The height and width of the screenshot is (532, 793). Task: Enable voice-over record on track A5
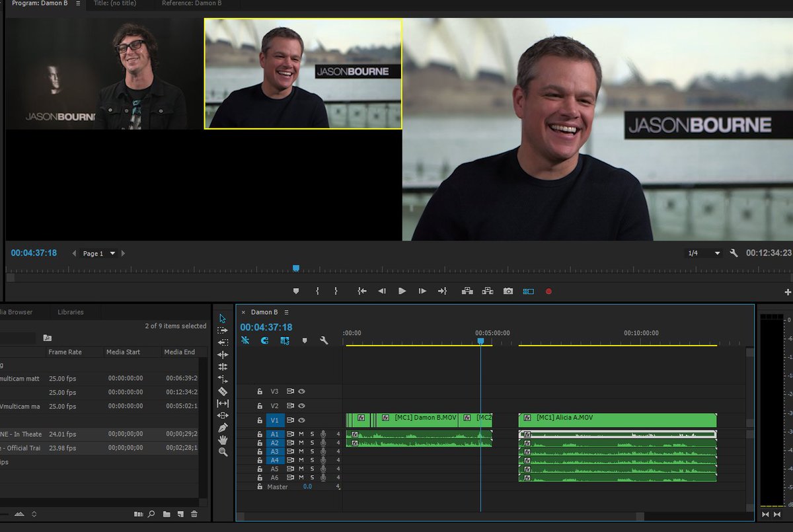[323, 469]
